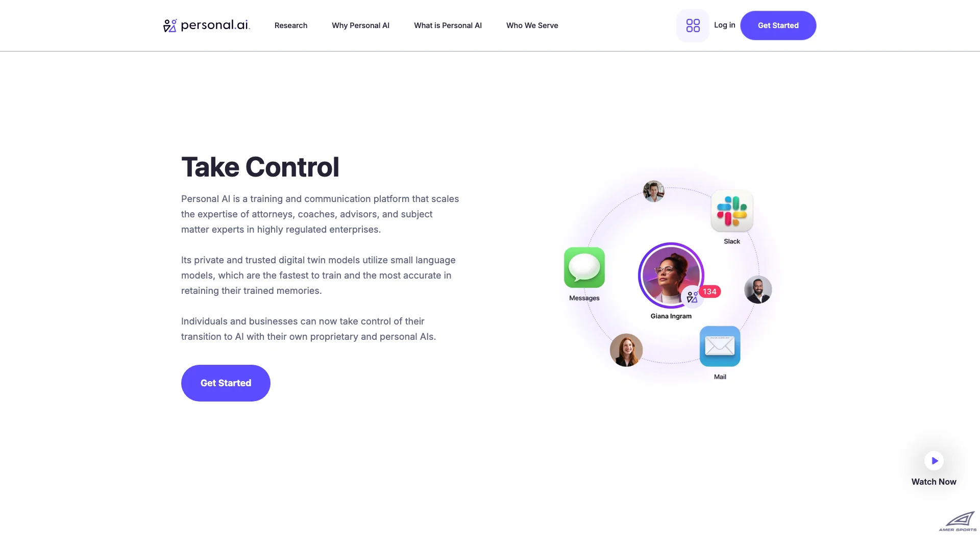Click the Slack integration icon
980x551 pixels.
pyautogui.click(x=731, y=211)
